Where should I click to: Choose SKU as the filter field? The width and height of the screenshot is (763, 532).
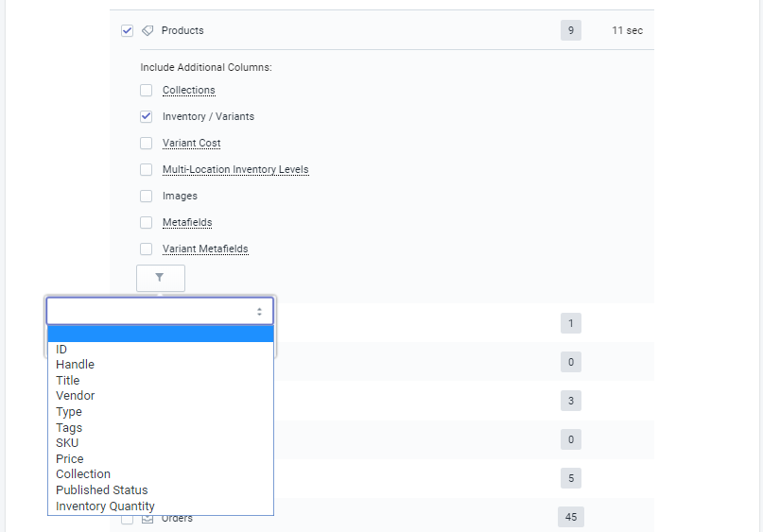(x=161, y=443)
